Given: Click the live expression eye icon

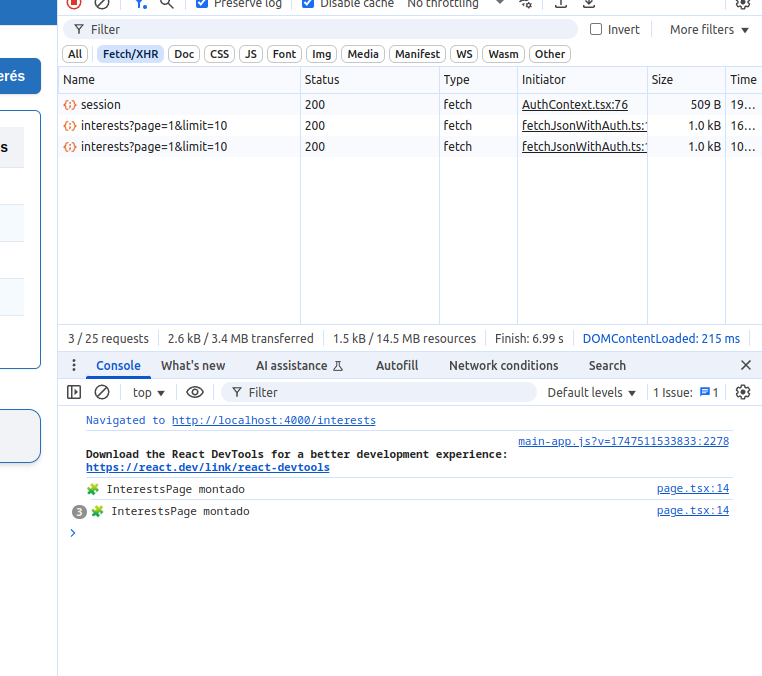Looking at the screenshot, I should [195, 393].
